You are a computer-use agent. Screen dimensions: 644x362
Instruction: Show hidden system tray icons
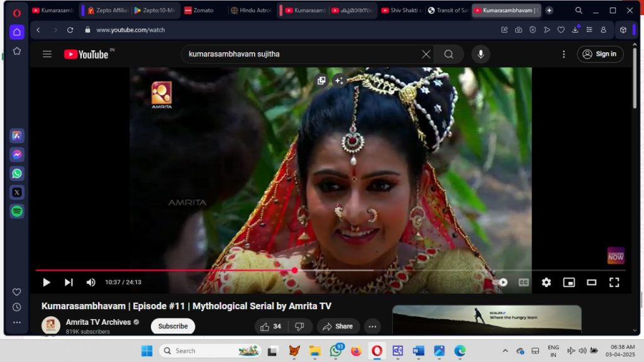(x=505, y=351)
